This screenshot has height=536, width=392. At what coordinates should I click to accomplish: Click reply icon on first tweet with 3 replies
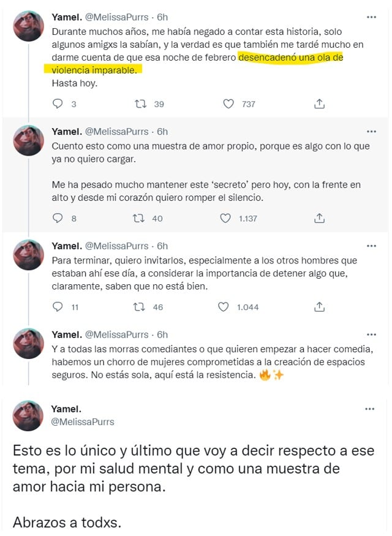(x=58, y=104)
